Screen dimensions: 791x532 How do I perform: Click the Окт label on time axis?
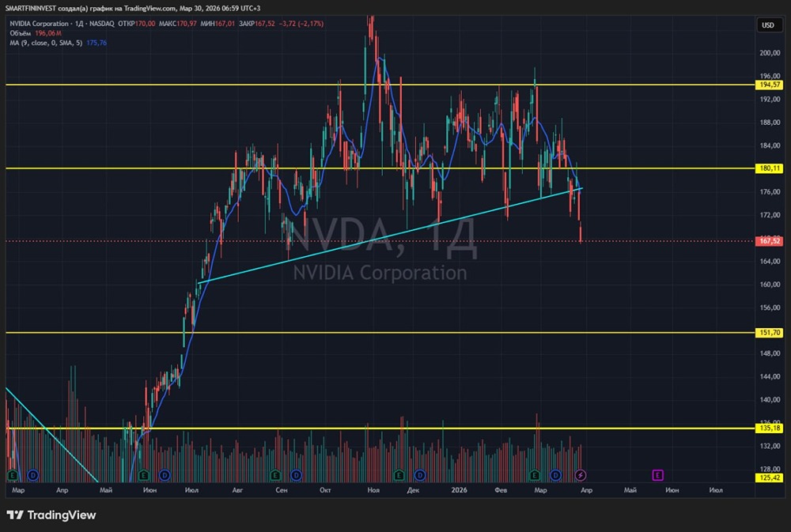(x=325, y=490)
